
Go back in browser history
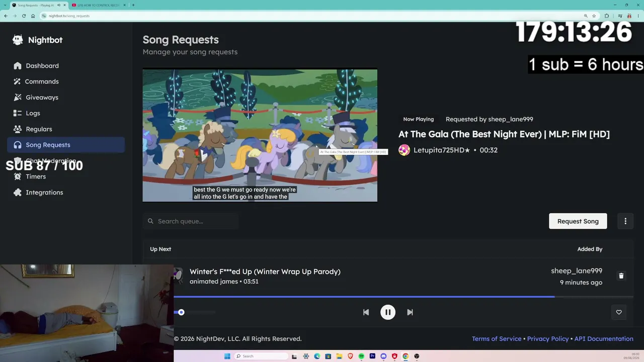click(6, 16)
